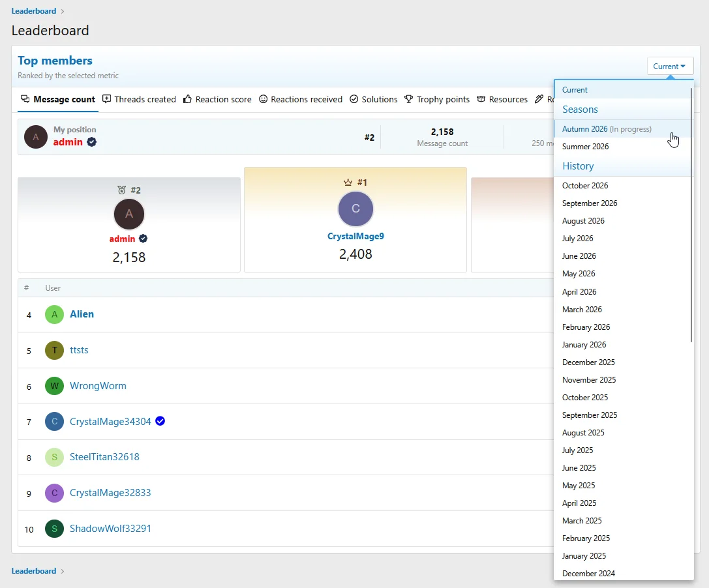Image resolution: width=709 pixels, height=588 pixels.
Task: Select April 2026 from History
Action: point(624,291)
